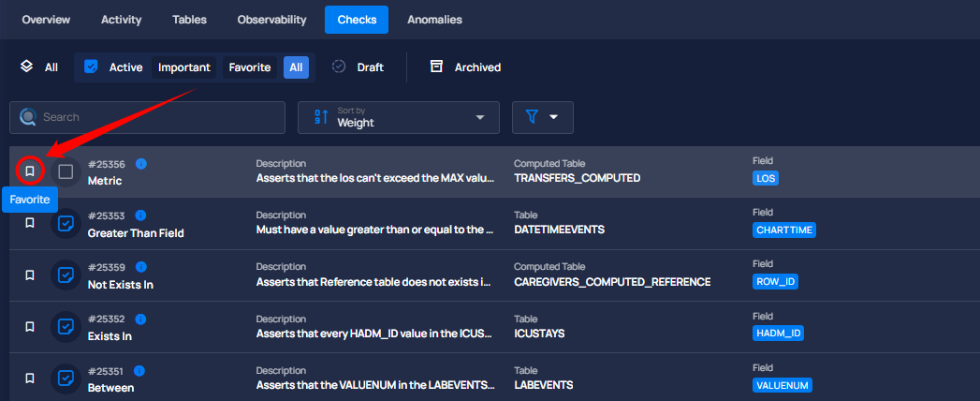Screen dimensions: 980x401
Task: Focus the Search input field
Action: coord(148,118)
